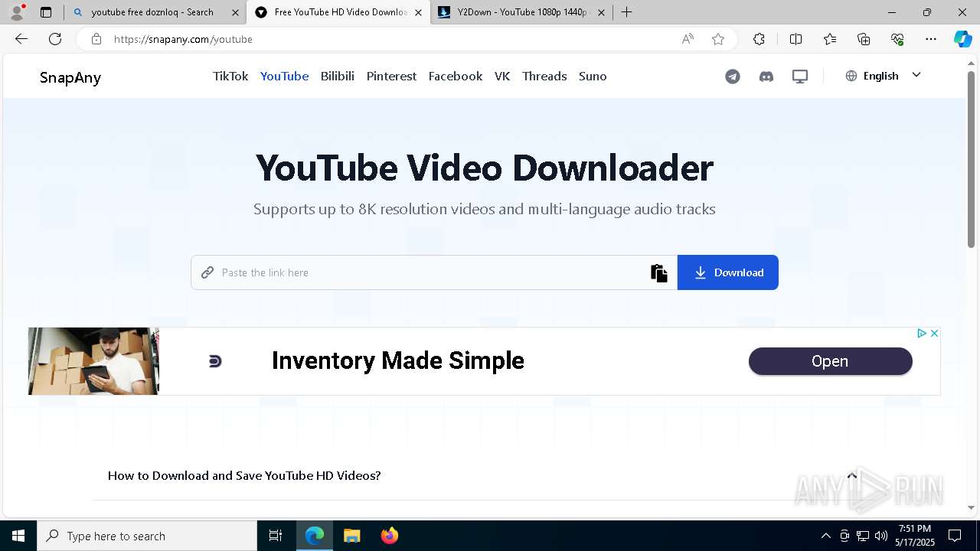Collapse the How to Download section
This screenshot has width=980, height=551.
click(x=851, y=475)
